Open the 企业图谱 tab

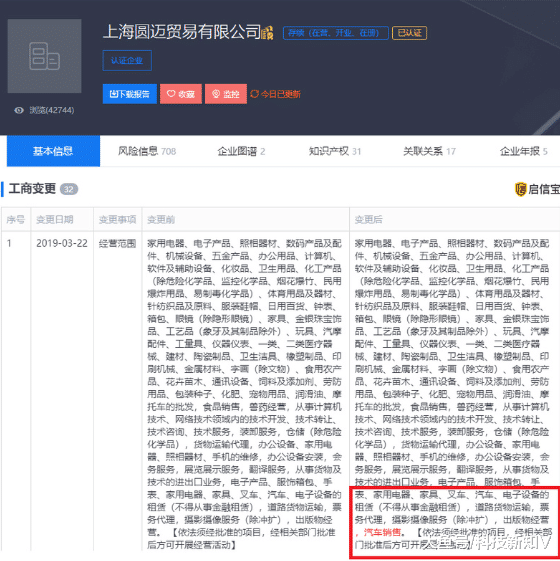click(241, 151)
